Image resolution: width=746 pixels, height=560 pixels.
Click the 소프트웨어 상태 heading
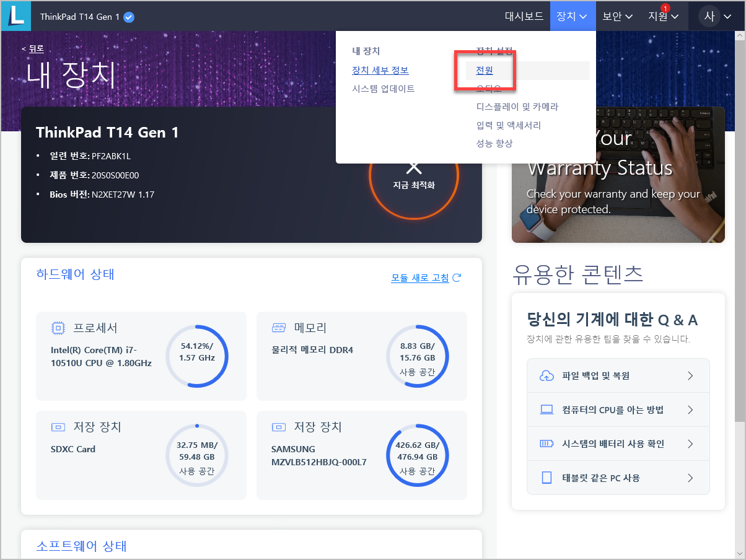pos(81,546)
